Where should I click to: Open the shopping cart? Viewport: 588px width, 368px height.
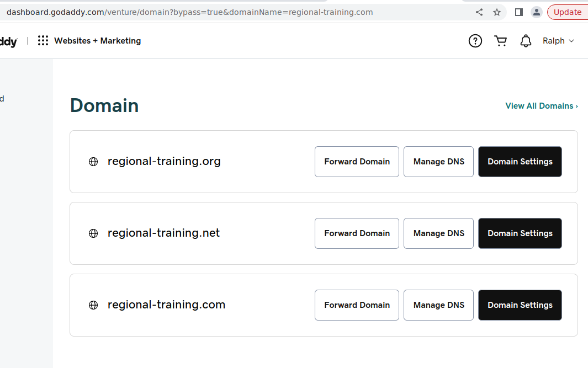pos(501,41)
